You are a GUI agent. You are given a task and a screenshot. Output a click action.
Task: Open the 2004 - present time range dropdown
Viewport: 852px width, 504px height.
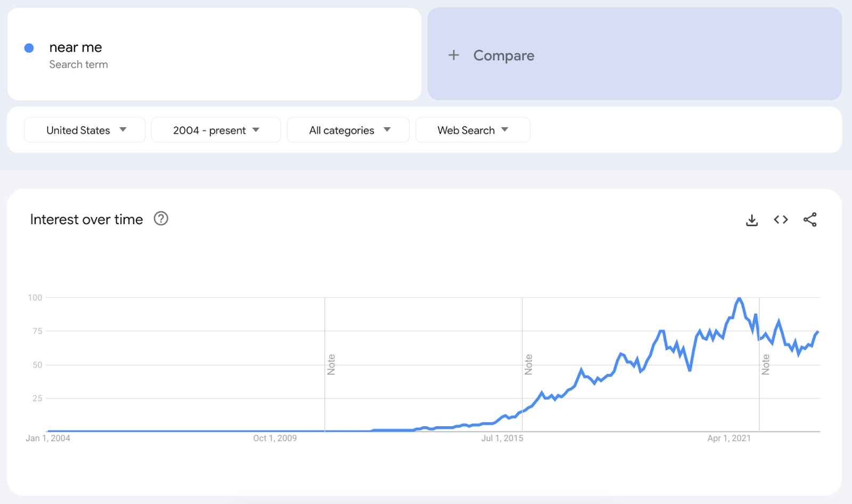216,130
